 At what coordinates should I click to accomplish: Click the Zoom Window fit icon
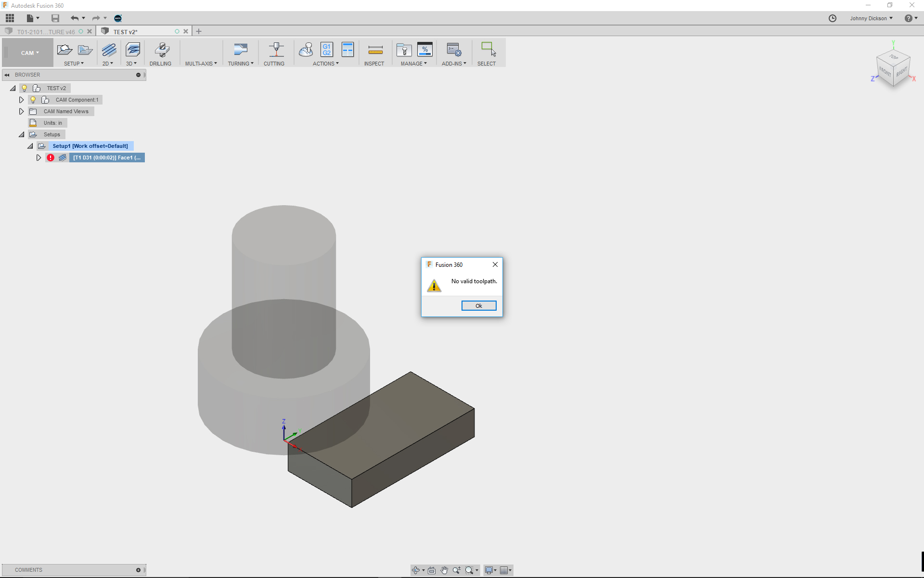(469, 570)
